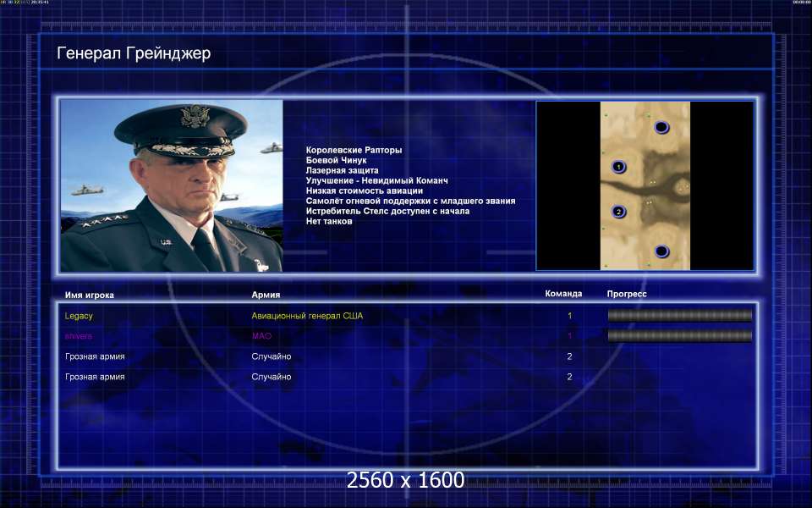Viewport: 812px width, 508px height.
Task: Click the "Прогресс" column header
Action: click(627, 294)
